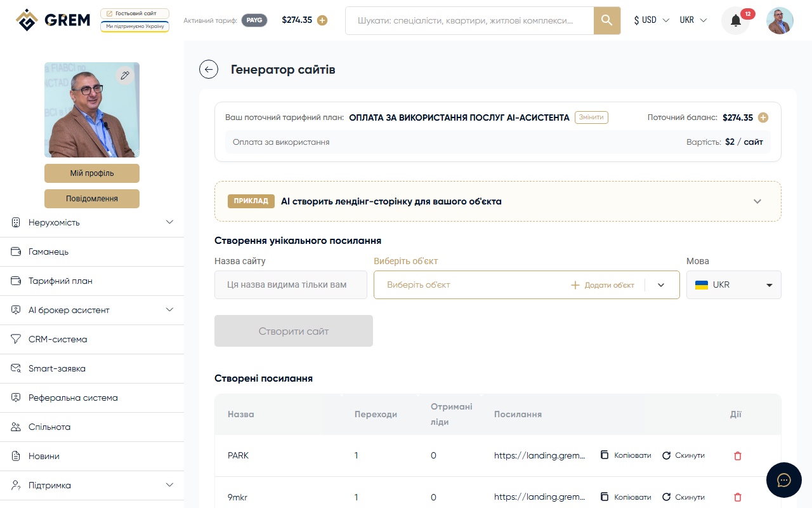Open the USD currency dropdown
Viewport: 812px width, 508px height.
pyautogui.click(x=651, y=20)
